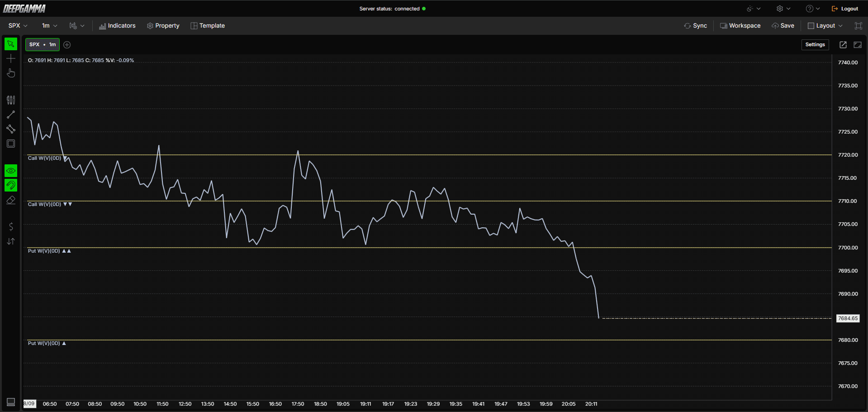This screenshot has height=412, width=868.
Task: Click the up-down arrows tool
Action: (11, 241)
